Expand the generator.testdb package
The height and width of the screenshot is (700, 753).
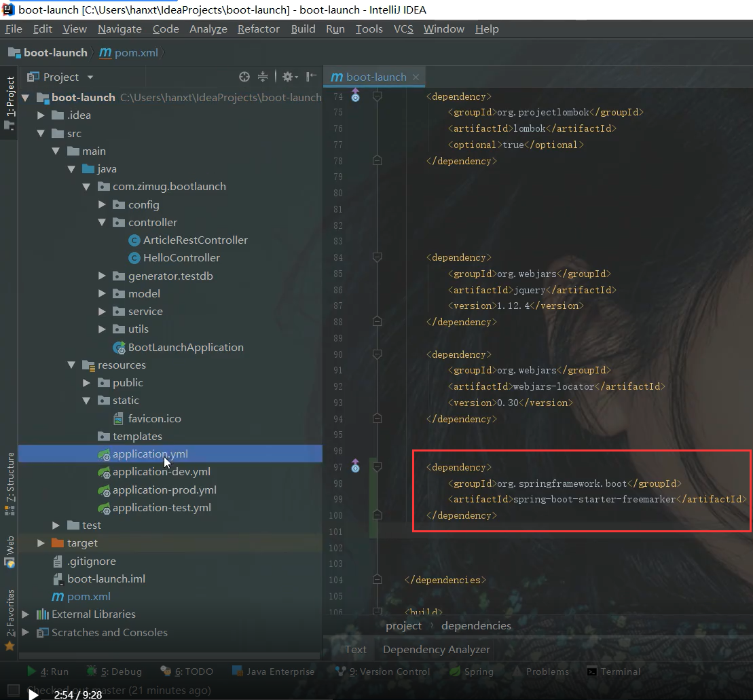click(102, 276)
